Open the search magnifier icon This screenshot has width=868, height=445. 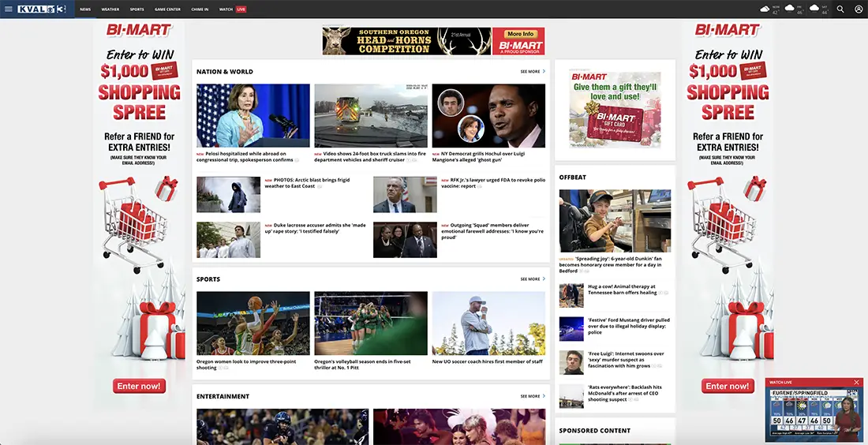840,9
